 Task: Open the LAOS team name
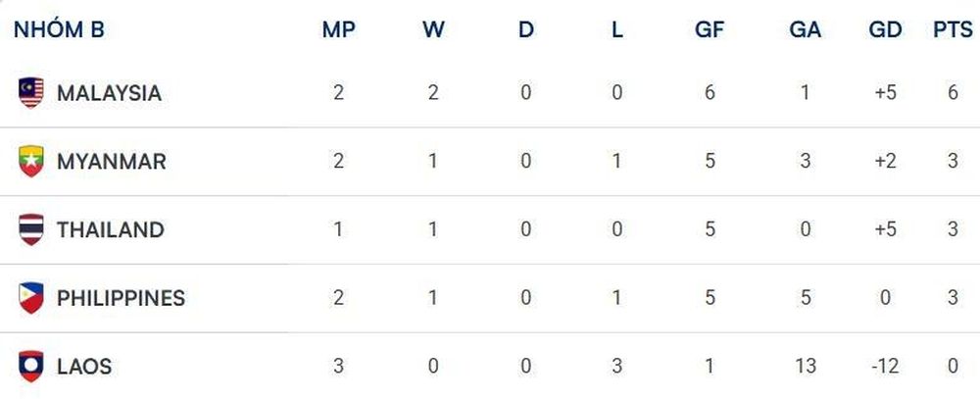tap(84, 367)
